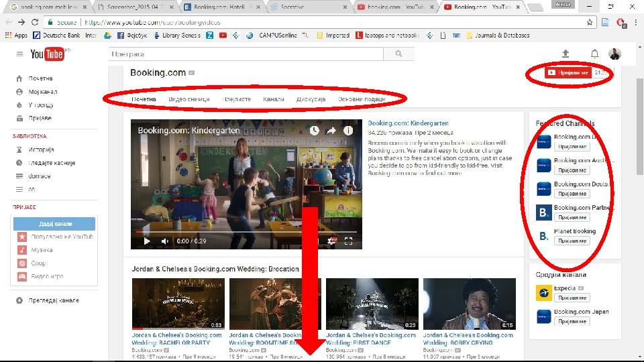Select the Видео снимци channel tab
The image size is (644, 362).
point(189,99)
